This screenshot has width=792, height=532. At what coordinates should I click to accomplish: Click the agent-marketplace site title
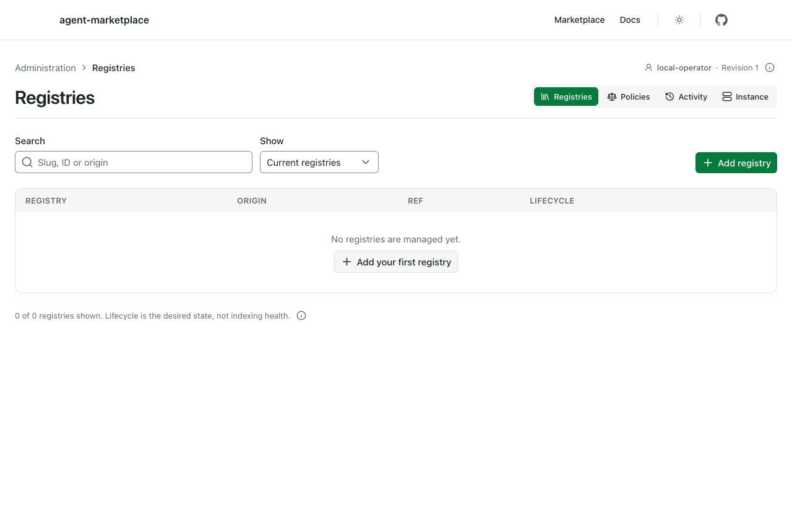click(x=104, y=20)
